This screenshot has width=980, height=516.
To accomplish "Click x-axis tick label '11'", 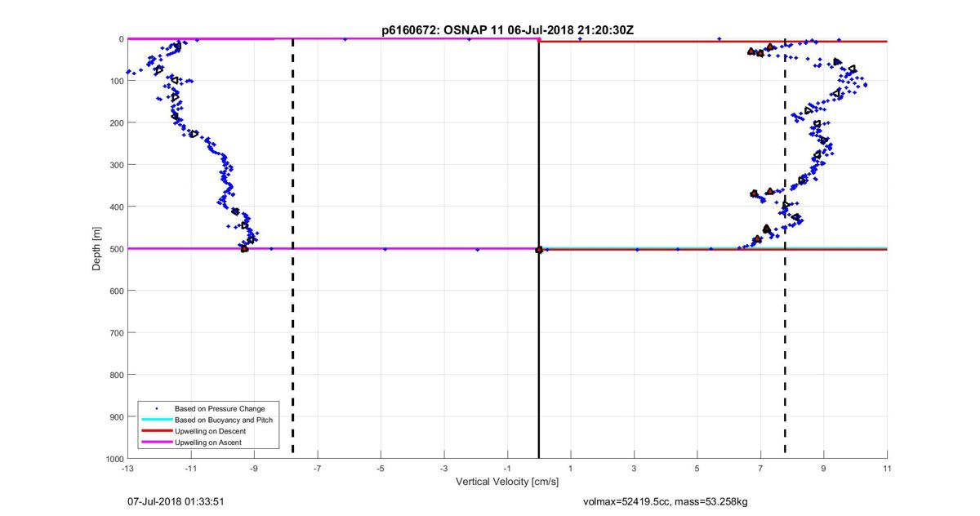I will (887, 469).
